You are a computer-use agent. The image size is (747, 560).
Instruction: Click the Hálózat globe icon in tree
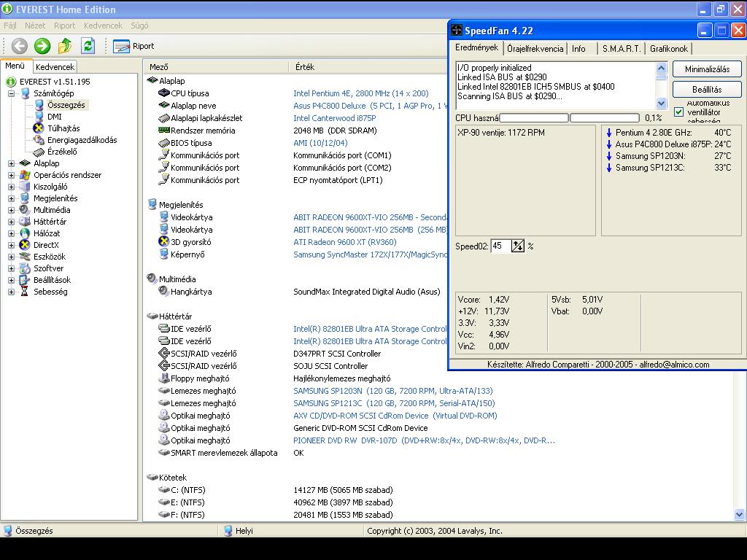pyautogui.click(x=25, y=233)
